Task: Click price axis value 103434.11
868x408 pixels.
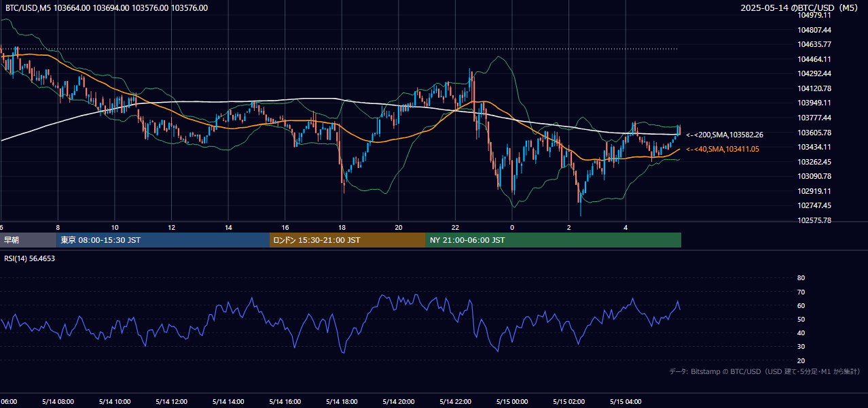Action: click(x=816, y=147)
